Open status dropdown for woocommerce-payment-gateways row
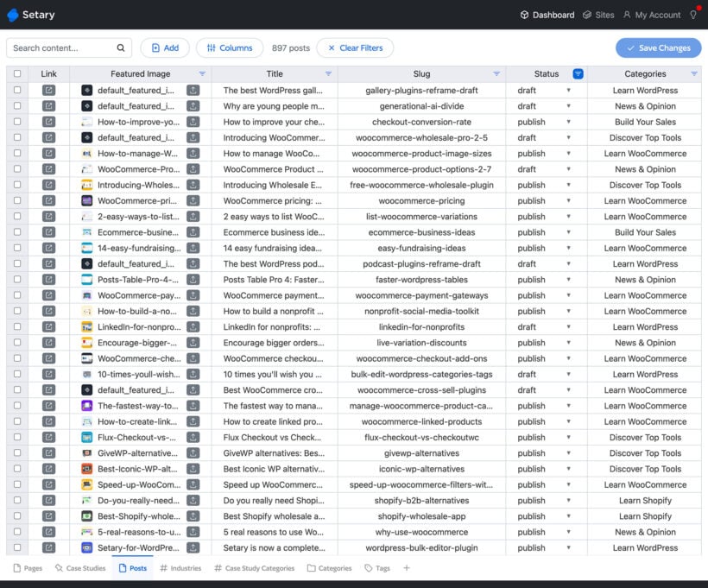Viewport: 708px width, 588px height. [x=568, y=295]
